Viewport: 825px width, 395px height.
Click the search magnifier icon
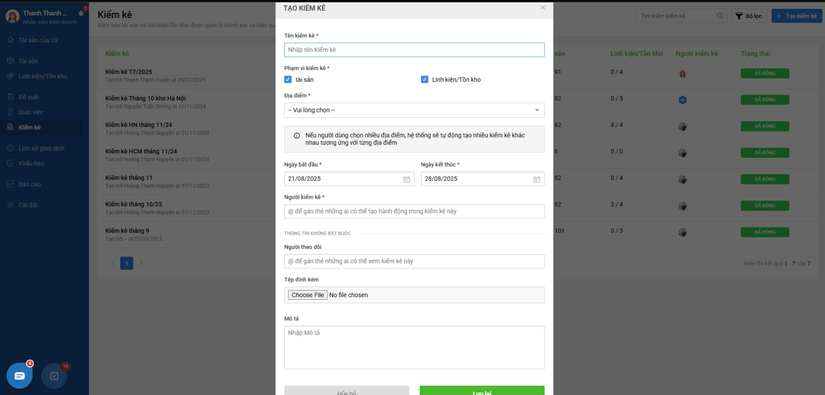(x=720, y=16)
